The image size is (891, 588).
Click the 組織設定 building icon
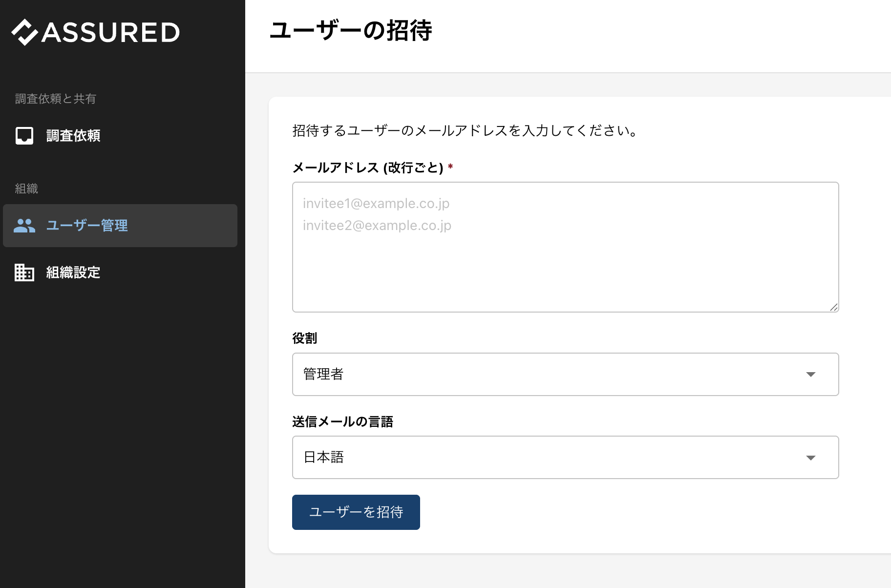click(x=24, y=273)
